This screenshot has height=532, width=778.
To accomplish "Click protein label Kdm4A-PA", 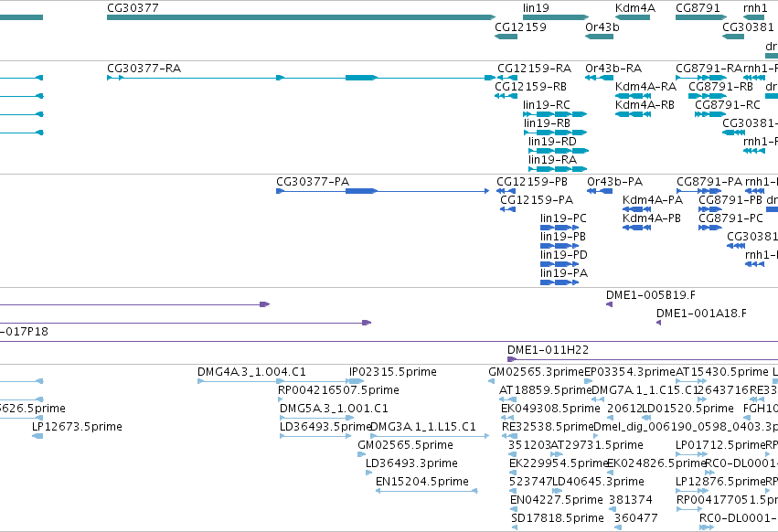I will coord(653,200).
